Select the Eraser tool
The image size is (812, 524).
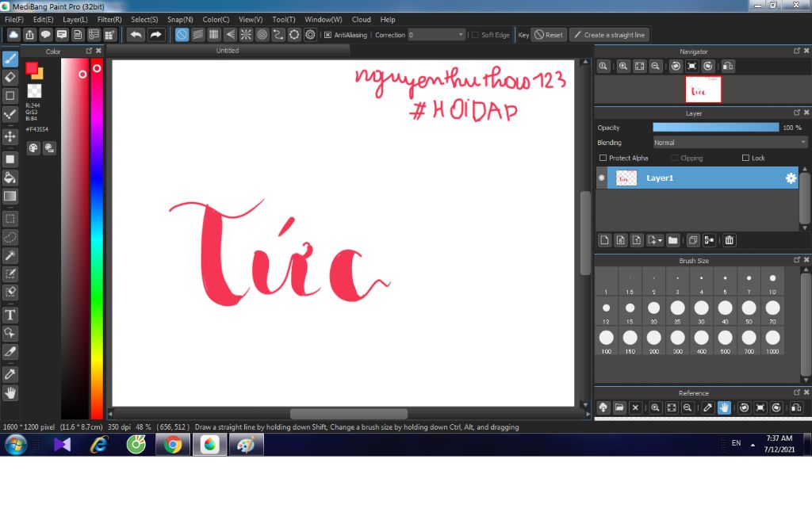10,77
